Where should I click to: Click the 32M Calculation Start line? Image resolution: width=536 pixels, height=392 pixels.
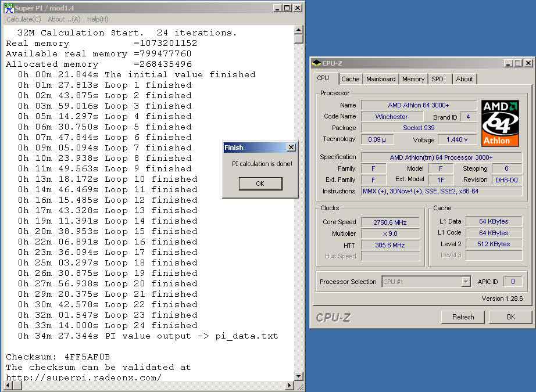coord(127,33)
